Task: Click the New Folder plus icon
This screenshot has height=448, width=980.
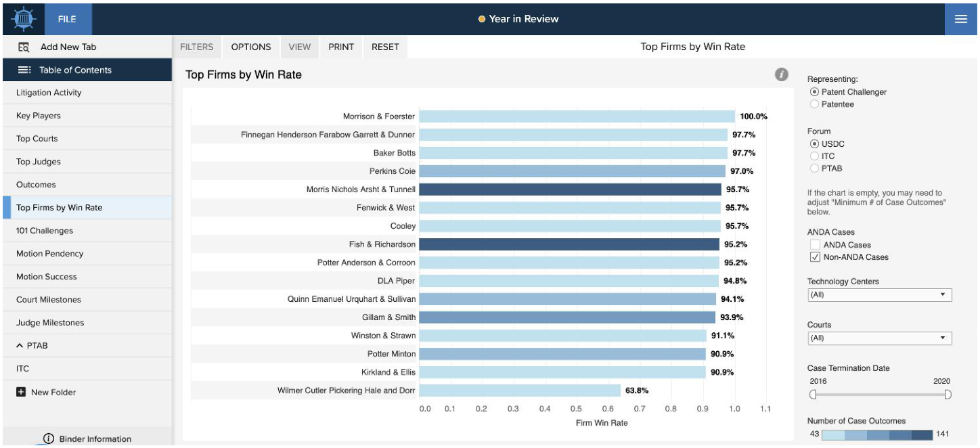Action: click(21, 392)
